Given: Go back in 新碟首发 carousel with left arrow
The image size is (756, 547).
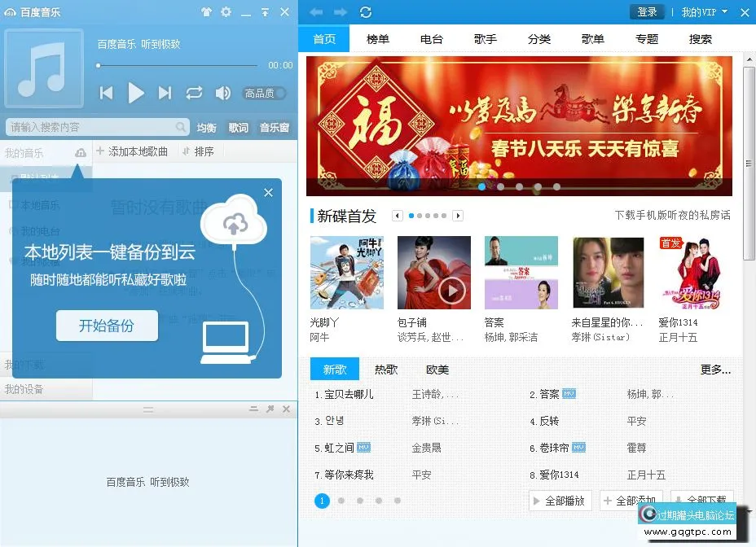Looking at the screenshot, I should coord(397,216).
